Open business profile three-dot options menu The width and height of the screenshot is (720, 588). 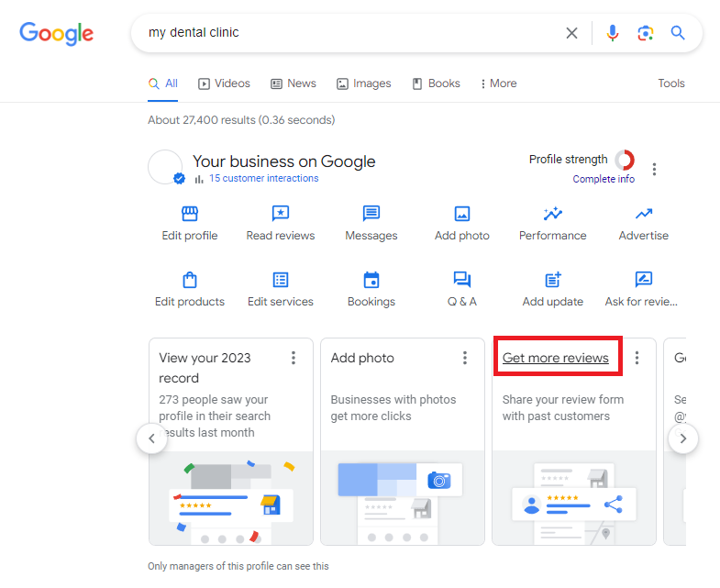point(654,169)
